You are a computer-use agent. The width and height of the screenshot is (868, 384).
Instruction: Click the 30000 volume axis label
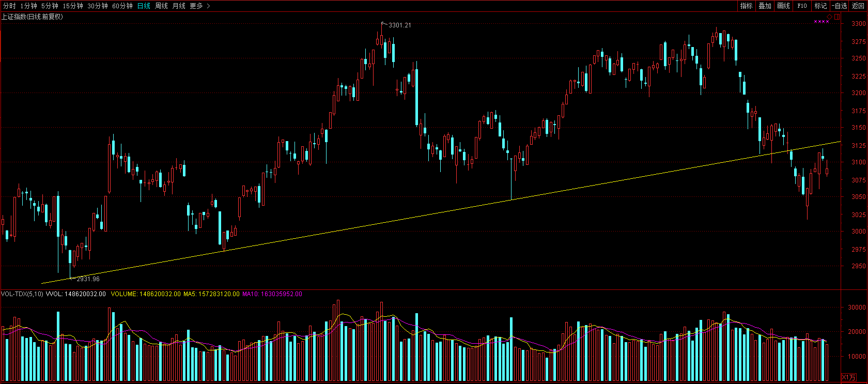tap(857, 308)
